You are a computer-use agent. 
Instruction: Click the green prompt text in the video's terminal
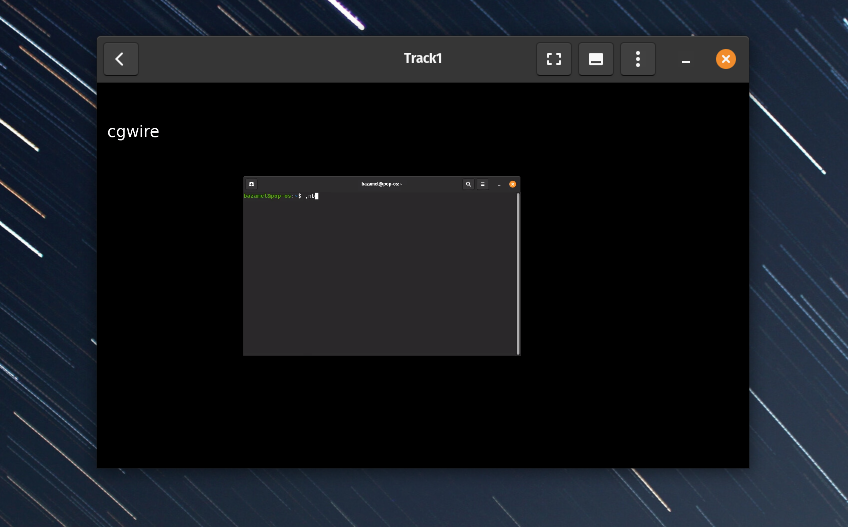coord(268,196)
